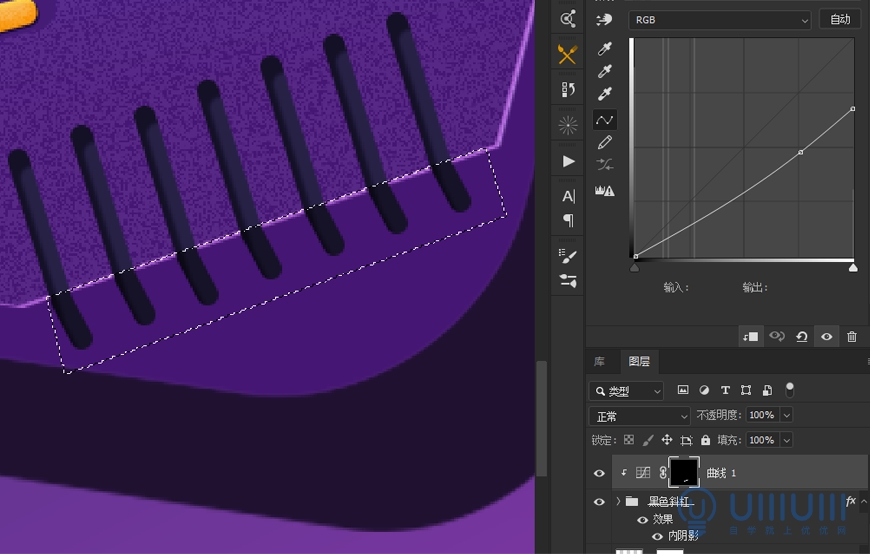Open the 正常 blend mode dropdown
This screenshot has height=554, width=870.
tap(639, 416)
